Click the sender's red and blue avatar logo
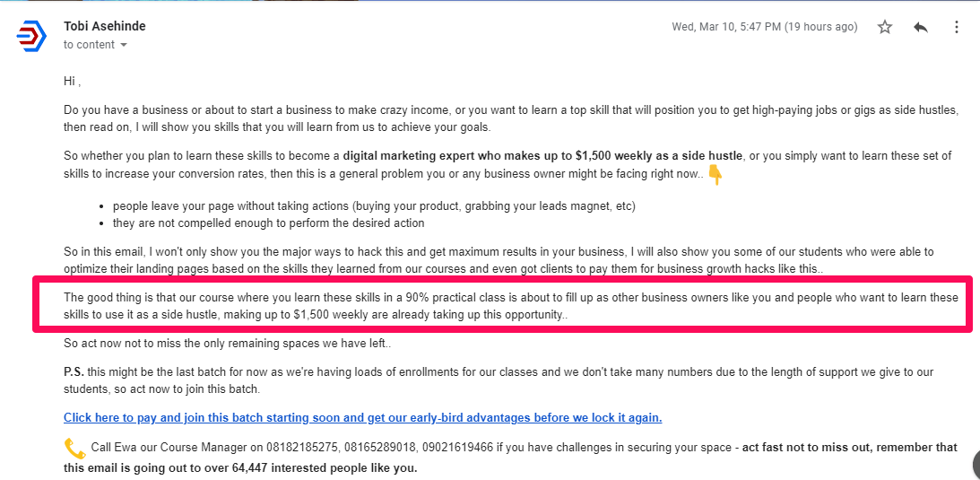This screenshot has height=480, width=980. click(x=31, y=36)
